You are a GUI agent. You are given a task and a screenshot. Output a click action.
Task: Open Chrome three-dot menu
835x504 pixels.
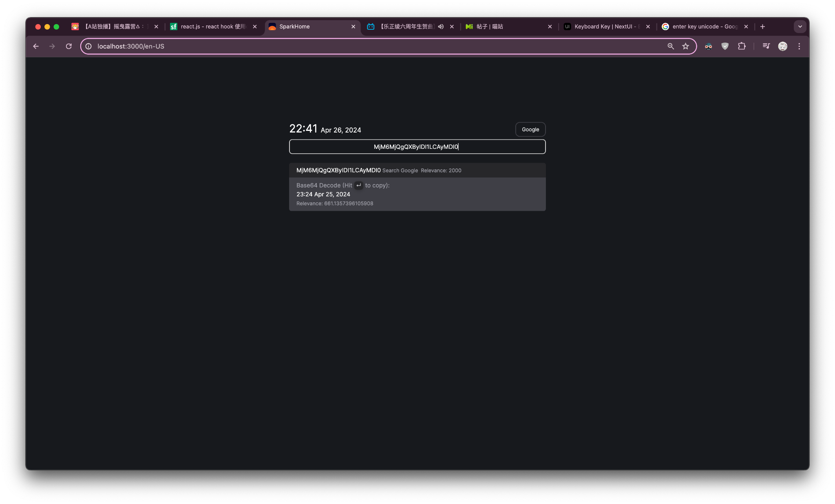799,46
